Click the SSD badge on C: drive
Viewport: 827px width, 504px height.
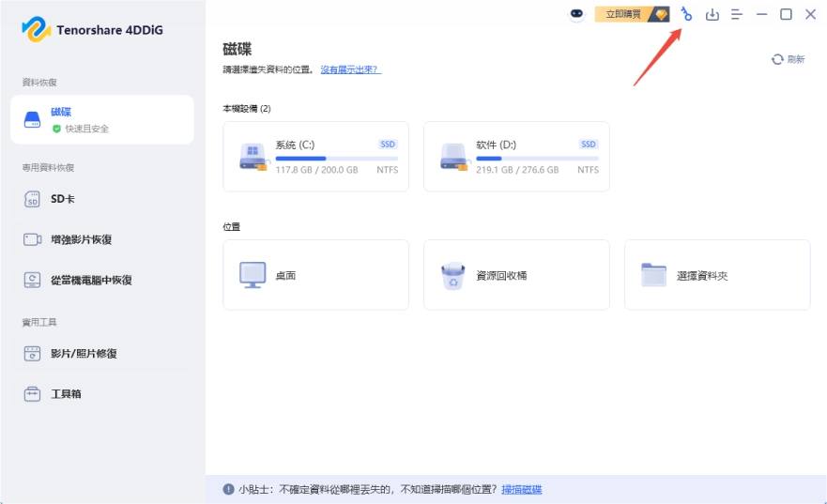pyautogui.click(x=388, y=145)
